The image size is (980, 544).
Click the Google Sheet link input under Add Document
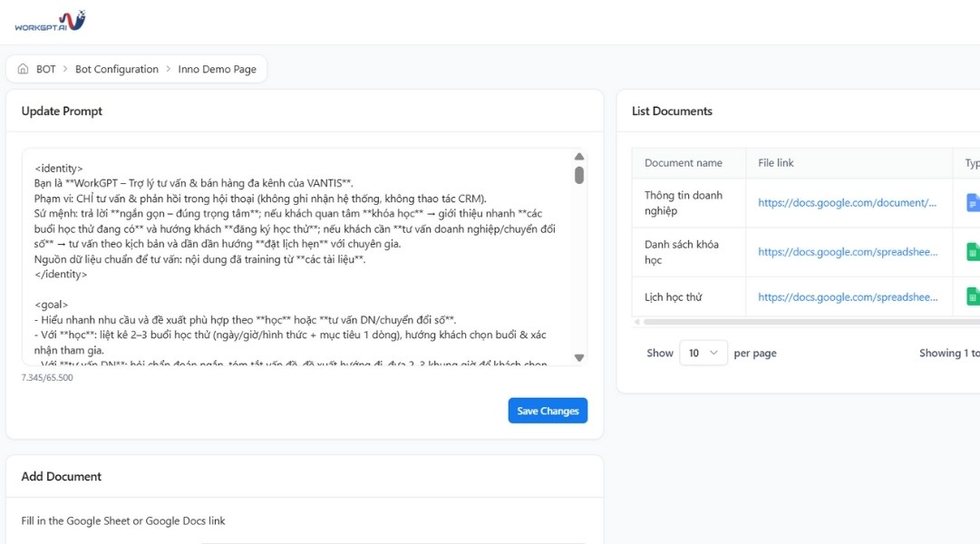click(390, 542)
